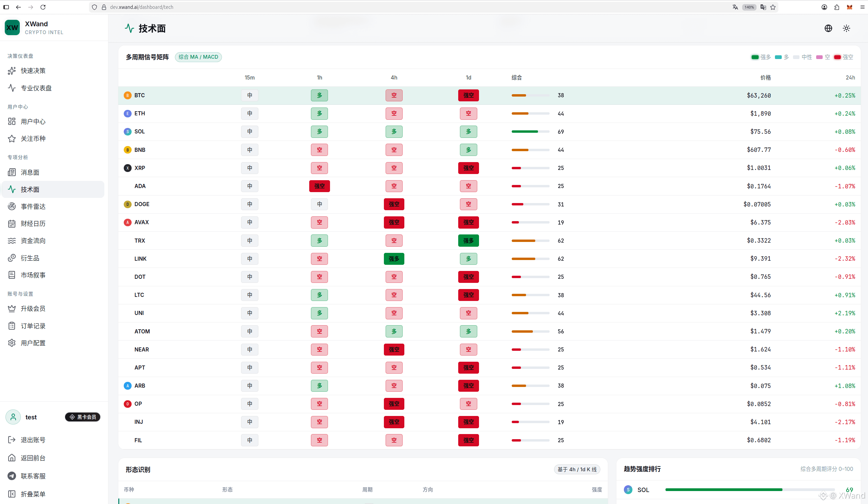
Task: Click the 强多 legend swatch
Action: point(755,57)
